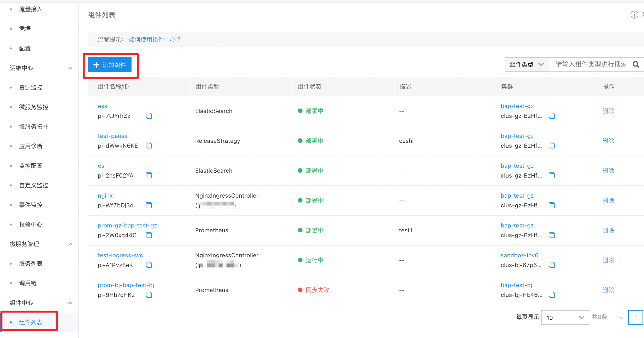Open 应用诊断 page
The image size is (644, 338).
pyautogui.click(x=31, y=146)
